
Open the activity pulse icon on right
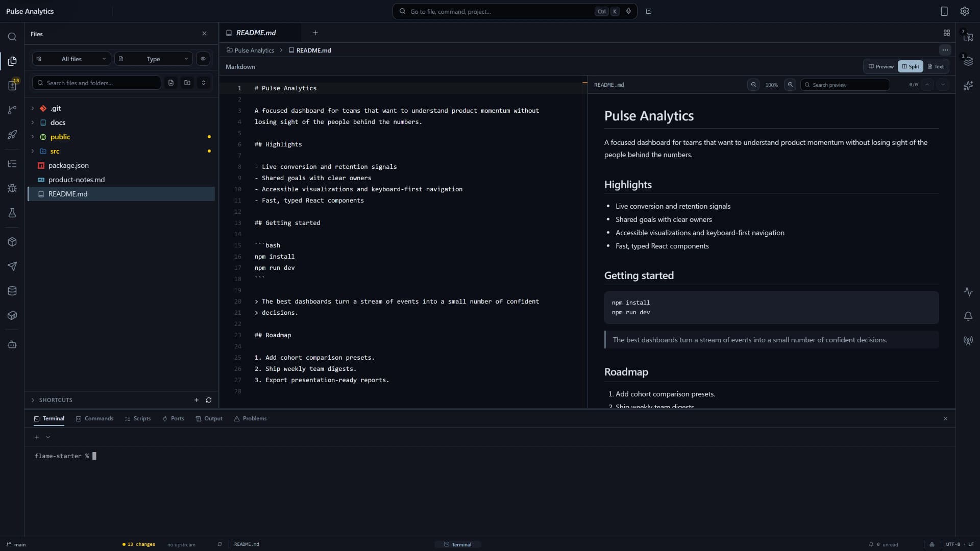(x=968, y=292)
